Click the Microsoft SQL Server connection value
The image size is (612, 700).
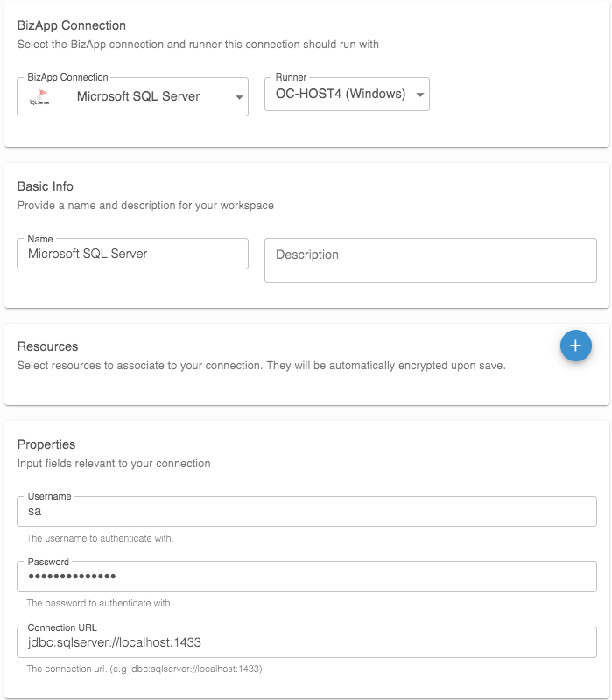(x=138, y=96)
